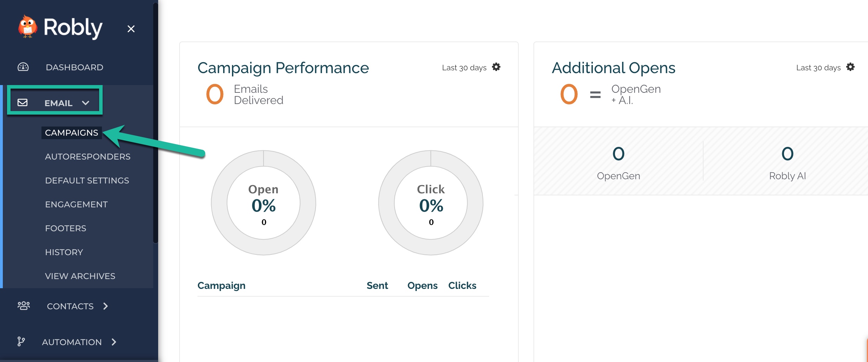Close the sidebar with the X icon
This screenshot has width=868, height=362.
(131, 29)
